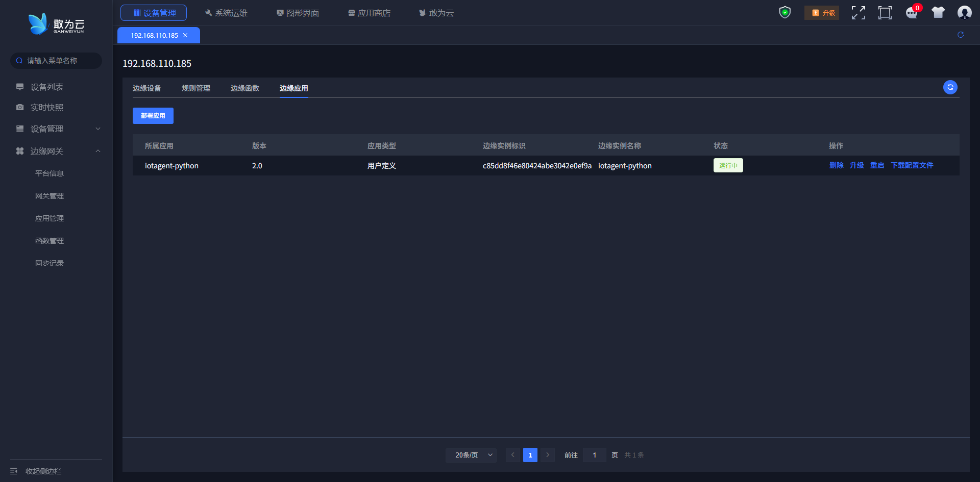The image size is (980, 482).
Task: Open the messages chat bubble icon
Action: (912, 13)
